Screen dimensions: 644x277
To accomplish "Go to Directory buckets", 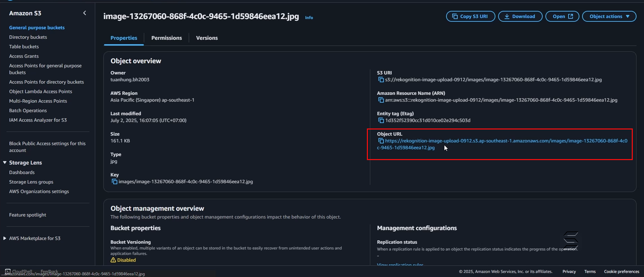I will (28, 37).
